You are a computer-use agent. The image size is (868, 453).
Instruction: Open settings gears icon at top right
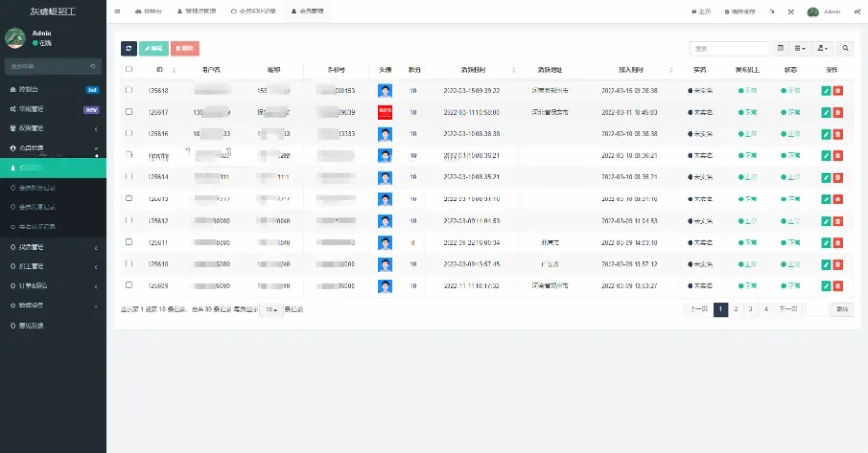[x=854, y=12]
